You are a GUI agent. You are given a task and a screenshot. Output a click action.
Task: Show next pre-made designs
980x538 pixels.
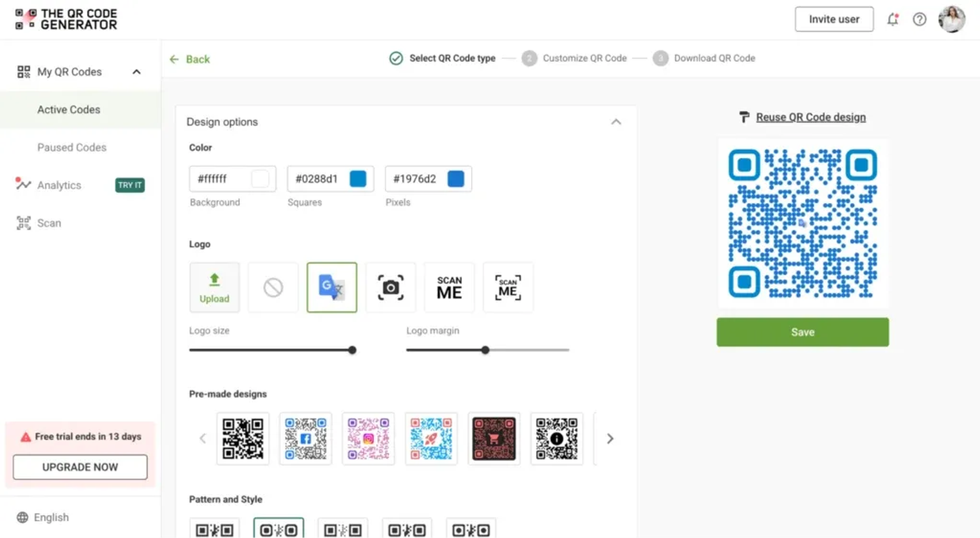coord(610,438)
